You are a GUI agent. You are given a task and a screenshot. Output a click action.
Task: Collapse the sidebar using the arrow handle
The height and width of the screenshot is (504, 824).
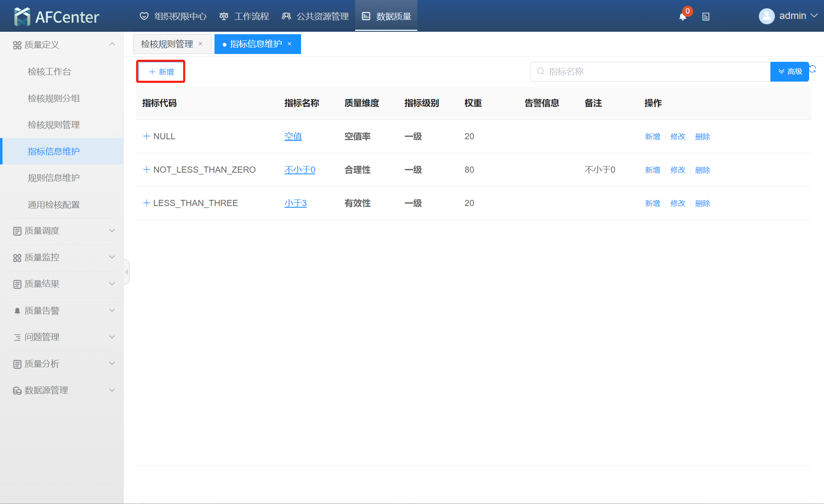coord(127,272)
